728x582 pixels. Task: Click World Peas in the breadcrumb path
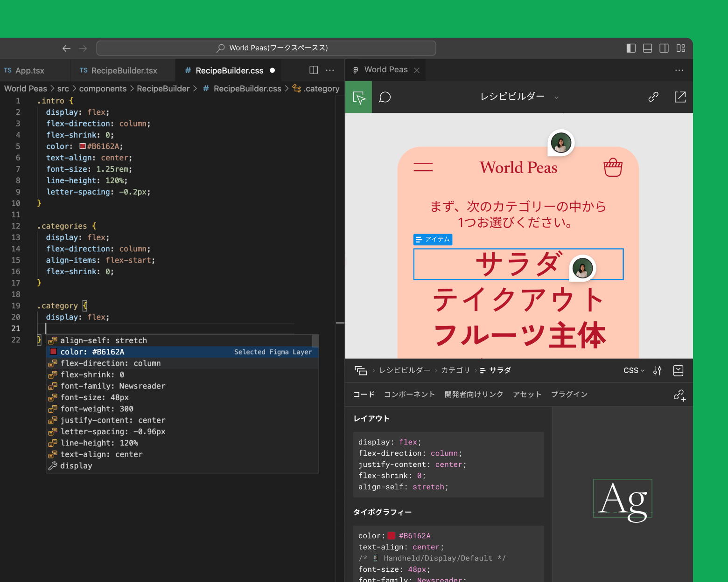(x=25, y=88)
